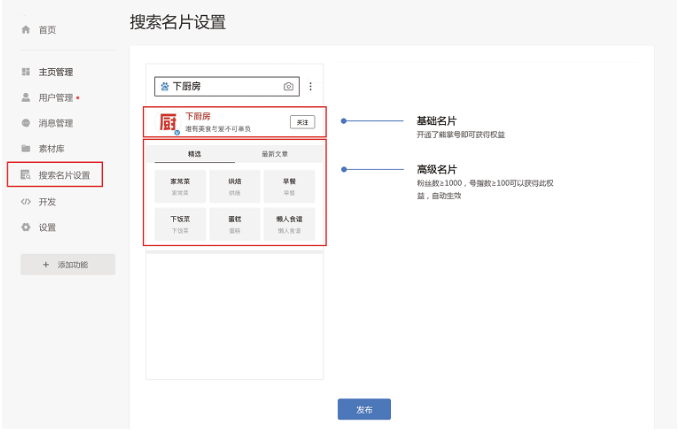
Task: Click the camera icon in search box
Action: coord(288,87)
